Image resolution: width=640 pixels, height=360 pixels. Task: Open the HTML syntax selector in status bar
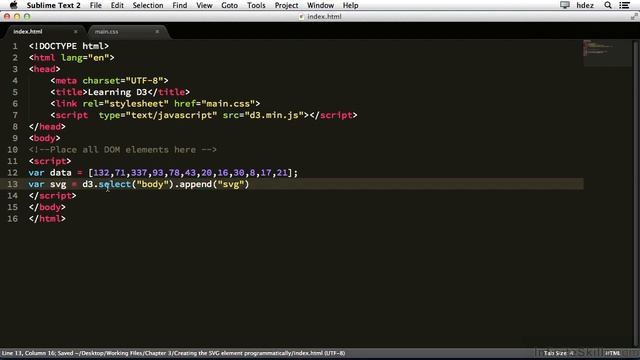pyautogui.click(x=613, y=353)
